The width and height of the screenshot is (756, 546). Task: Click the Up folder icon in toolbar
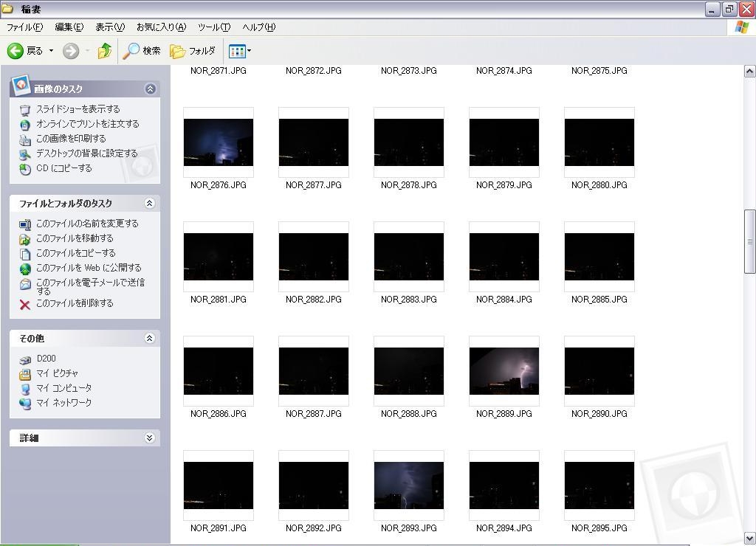coord(104,51)
